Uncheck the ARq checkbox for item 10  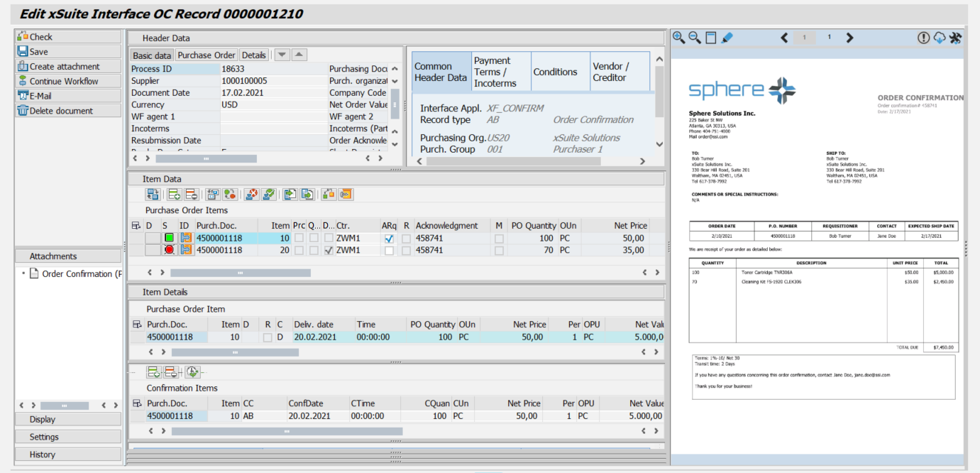(388, 238)
